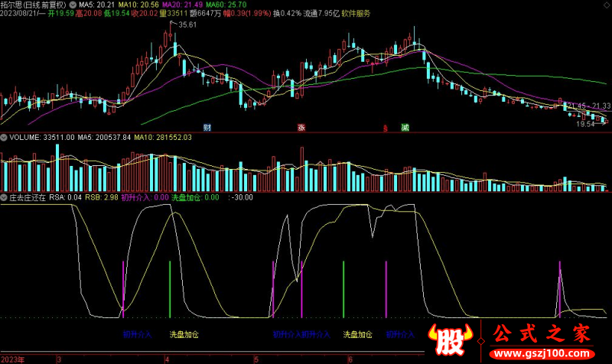Screen dimensions: 612x364
Task: Click the last 初升介入 label after June
Action: coord(400,334)
